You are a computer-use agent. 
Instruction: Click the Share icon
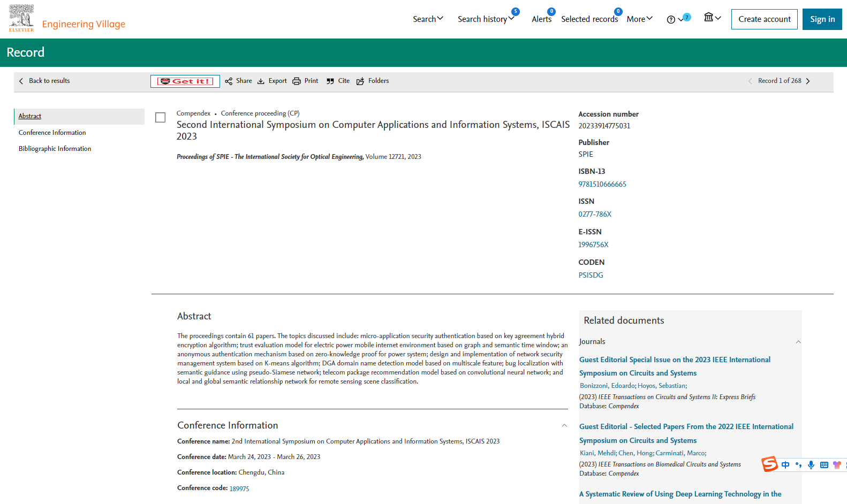coord(229,81)
